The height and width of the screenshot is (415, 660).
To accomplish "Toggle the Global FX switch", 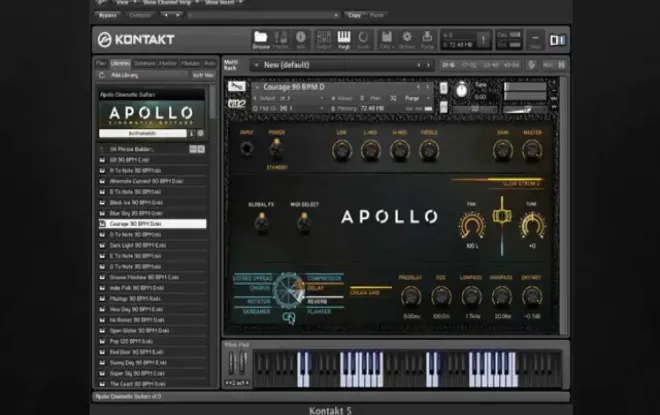I will (261, 221).
